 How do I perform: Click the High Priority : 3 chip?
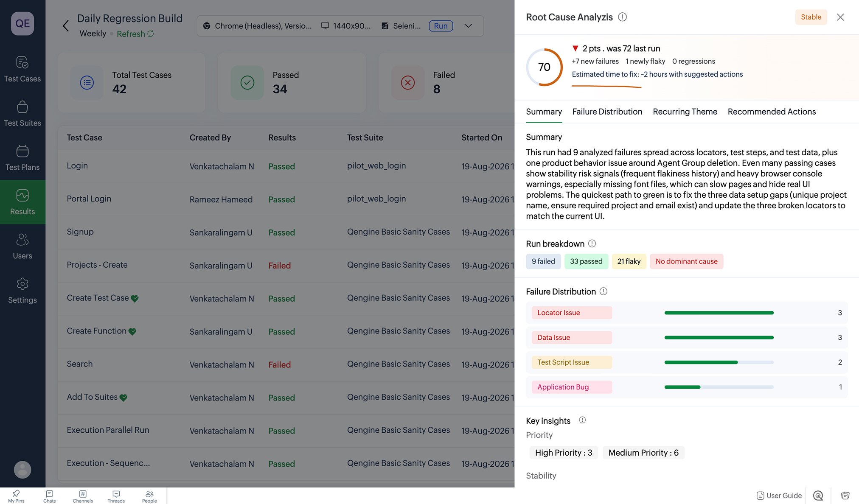[x=564, y=453]
